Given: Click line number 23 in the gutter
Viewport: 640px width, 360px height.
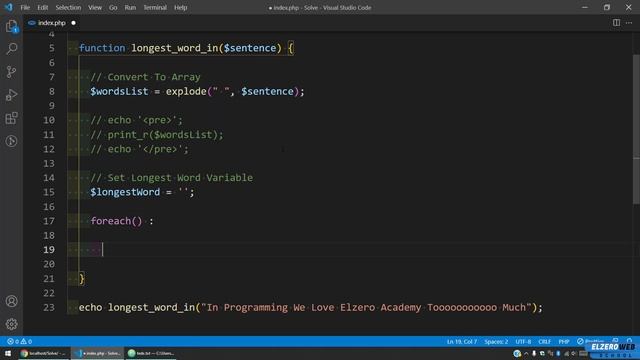Looking at the screenshot, I should [49, 307].
